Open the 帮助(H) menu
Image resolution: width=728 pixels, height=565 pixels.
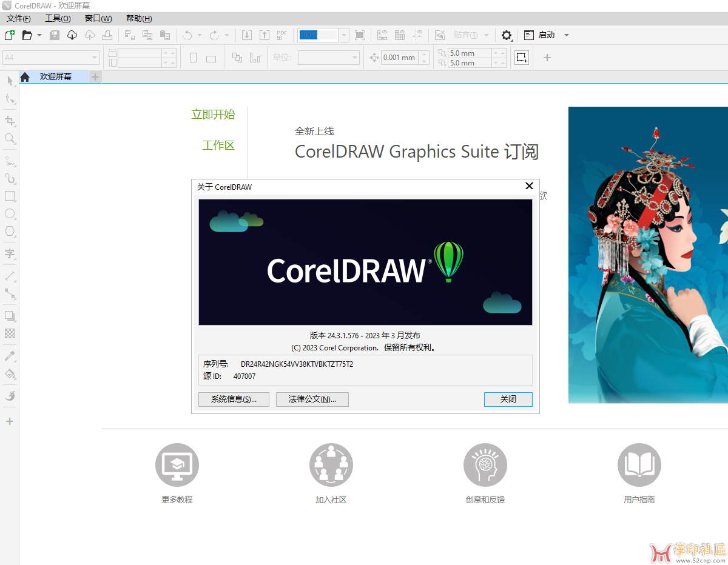tap(139, 18)
